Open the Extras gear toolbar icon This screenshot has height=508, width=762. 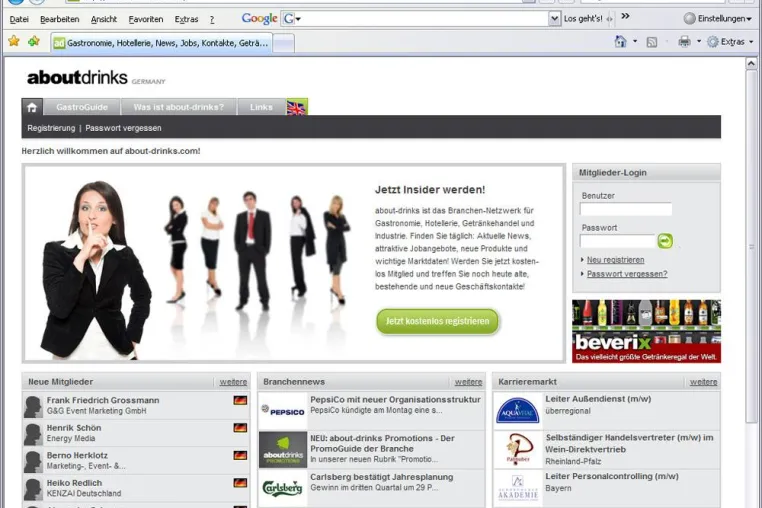coord(712,42)
